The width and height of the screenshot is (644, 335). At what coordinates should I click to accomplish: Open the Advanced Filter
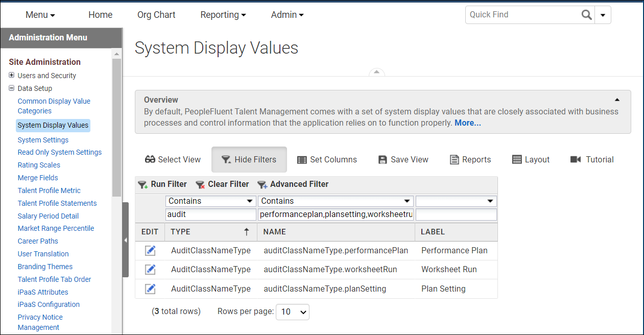click(293, 184)
